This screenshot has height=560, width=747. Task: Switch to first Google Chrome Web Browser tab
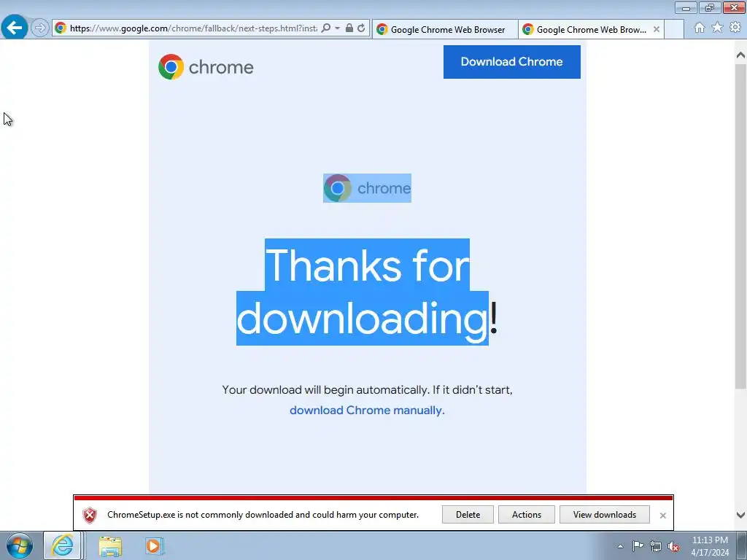click(x=445, y=29)
